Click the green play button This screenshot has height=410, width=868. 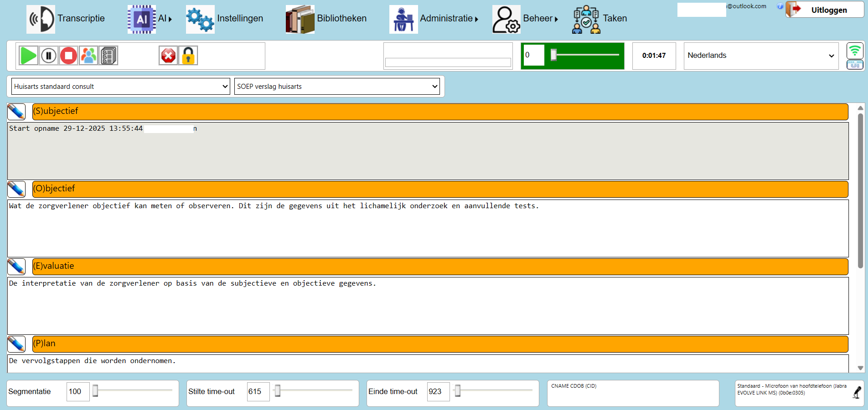(x=28, y=56)
